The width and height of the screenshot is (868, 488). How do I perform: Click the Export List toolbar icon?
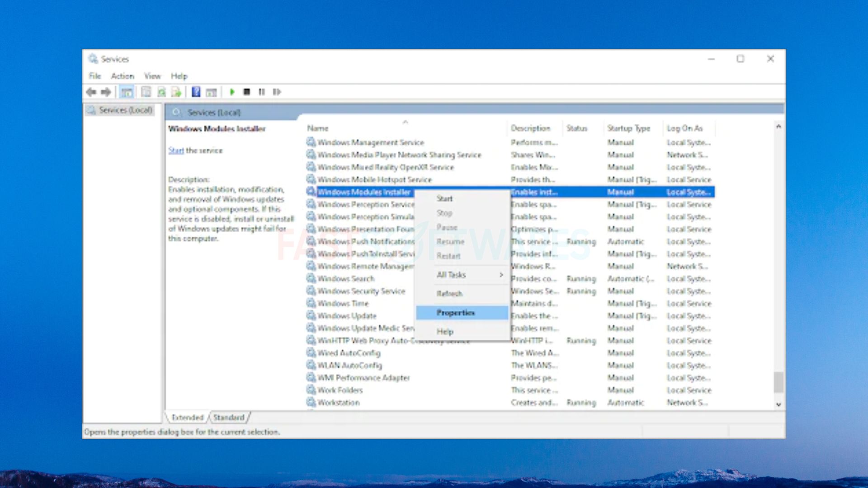coord(176,92)
